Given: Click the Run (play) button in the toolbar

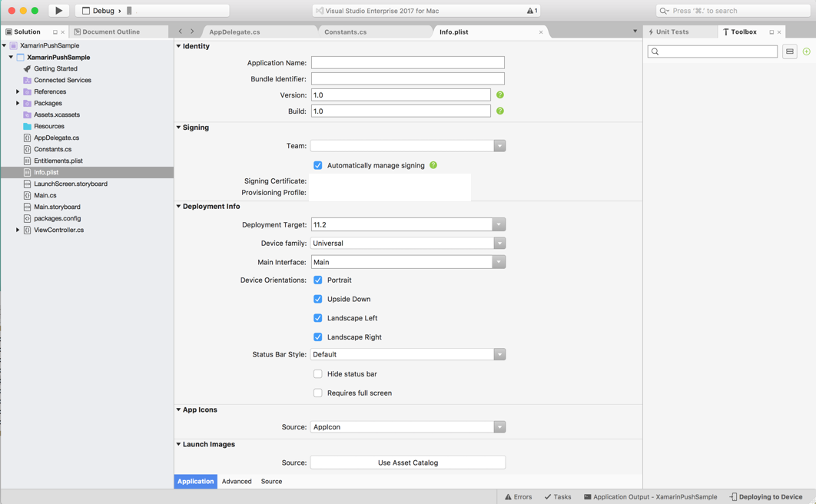Looking at the screenshot, I should pyautogui.click(x=58, y=10).
